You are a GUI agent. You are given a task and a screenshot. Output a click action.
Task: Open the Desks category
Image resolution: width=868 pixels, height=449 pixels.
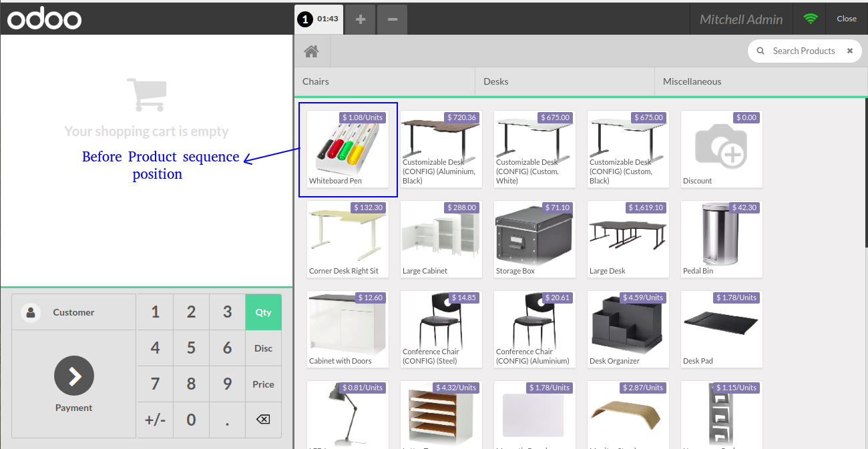[x=564, y=81]
